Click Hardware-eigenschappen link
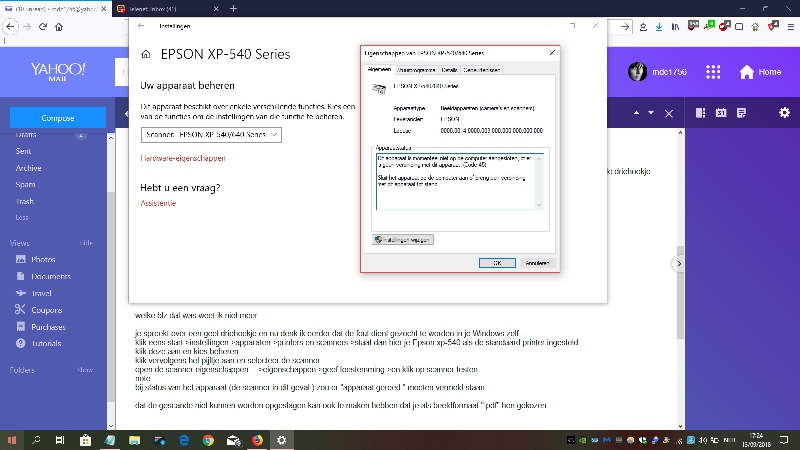This screenshot has width=800, height=450. 183,158
